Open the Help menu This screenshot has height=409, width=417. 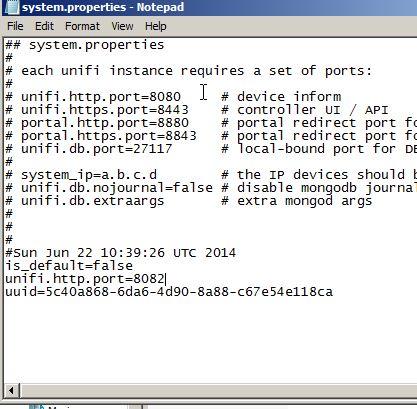(156, 26)
